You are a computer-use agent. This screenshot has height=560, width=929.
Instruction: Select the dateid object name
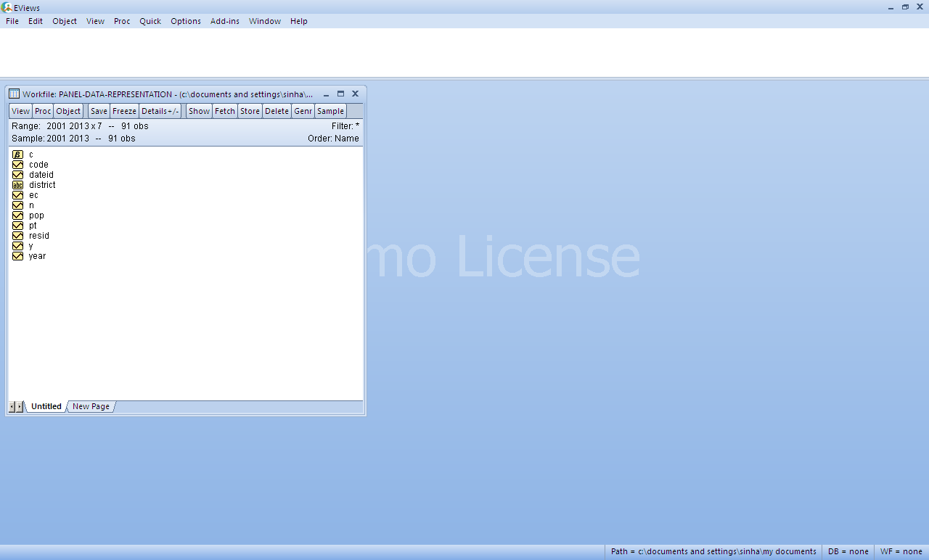[41, 175]
